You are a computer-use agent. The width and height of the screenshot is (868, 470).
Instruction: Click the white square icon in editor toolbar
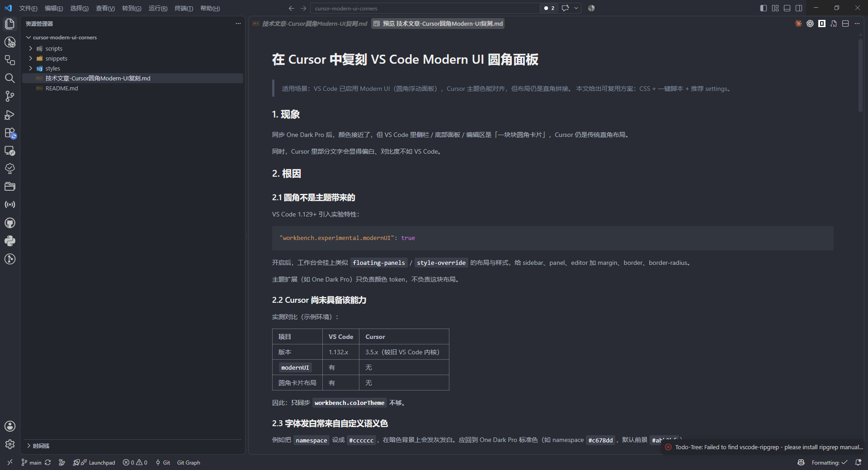822,23
